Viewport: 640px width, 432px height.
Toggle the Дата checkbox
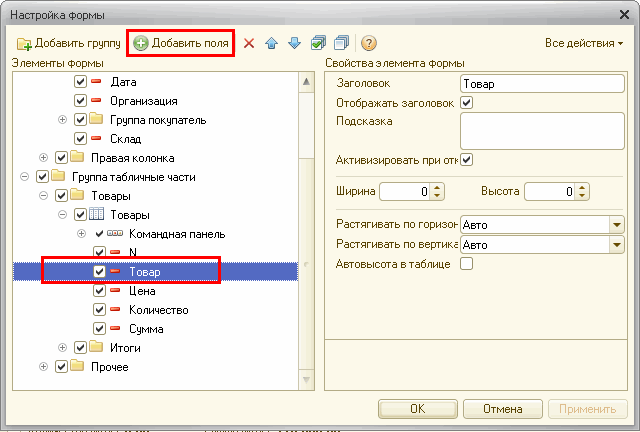80,82
